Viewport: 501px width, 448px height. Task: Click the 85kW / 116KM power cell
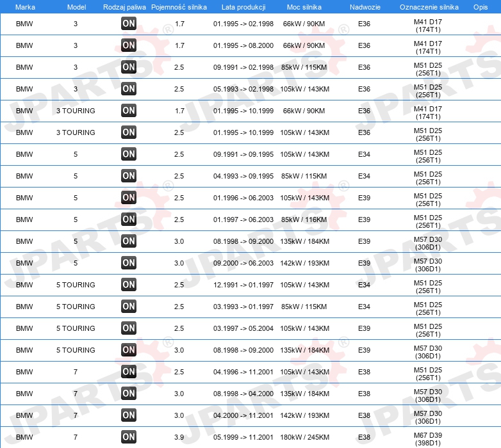[x=304, y=220]
